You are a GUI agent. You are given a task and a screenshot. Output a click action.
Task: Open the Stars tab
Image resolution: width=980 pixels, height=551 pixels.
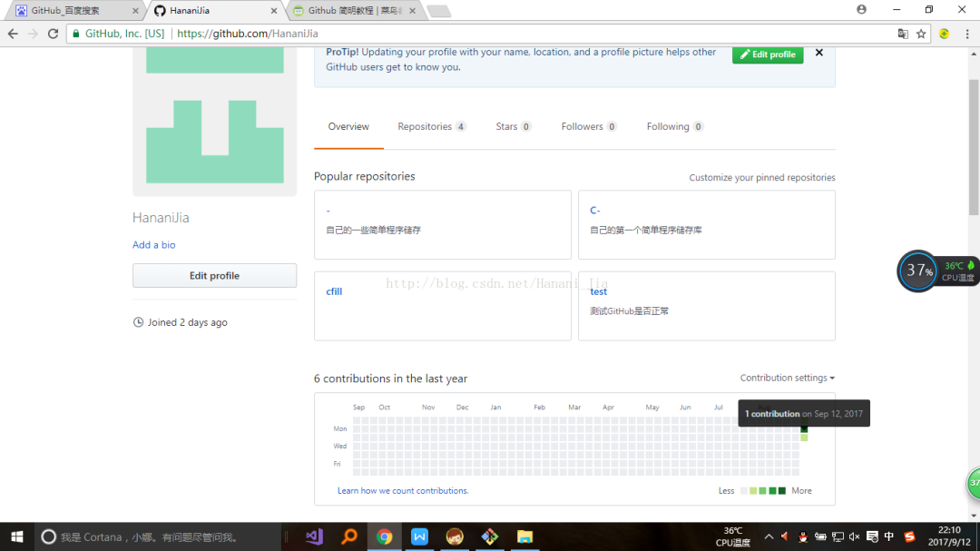(513, 126)
